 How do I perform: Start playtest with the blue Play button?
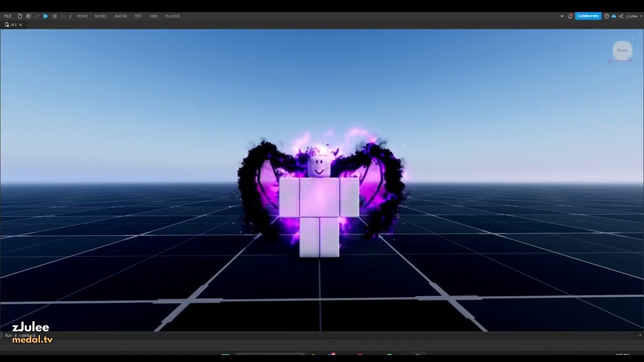point(46,16)
